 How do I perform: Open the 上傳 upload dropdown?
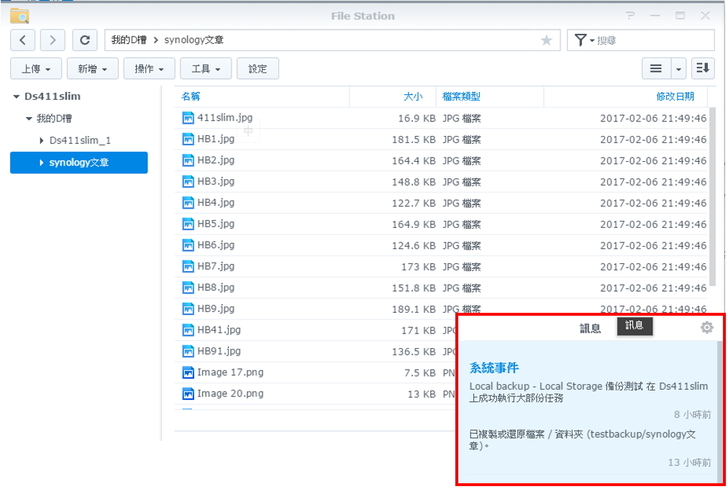click(x=36, y=69)
